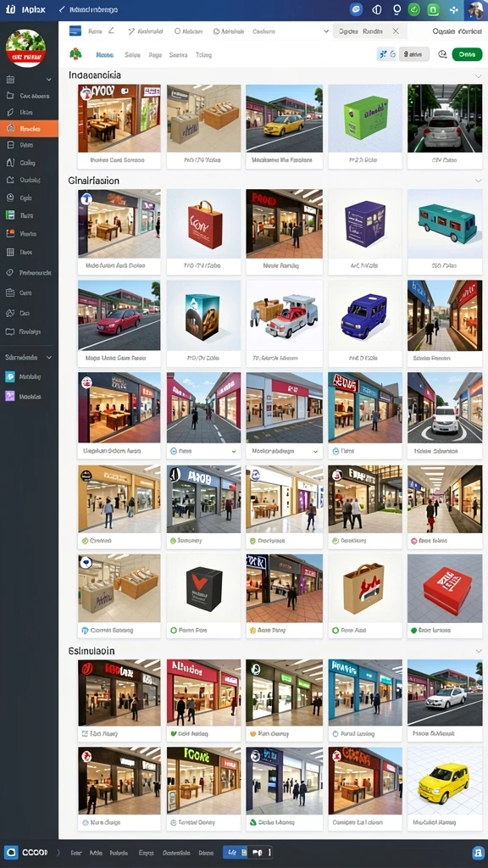Collapse the sidebar group above the blue square app
488x868 pixels.
[x=48, y=358]
